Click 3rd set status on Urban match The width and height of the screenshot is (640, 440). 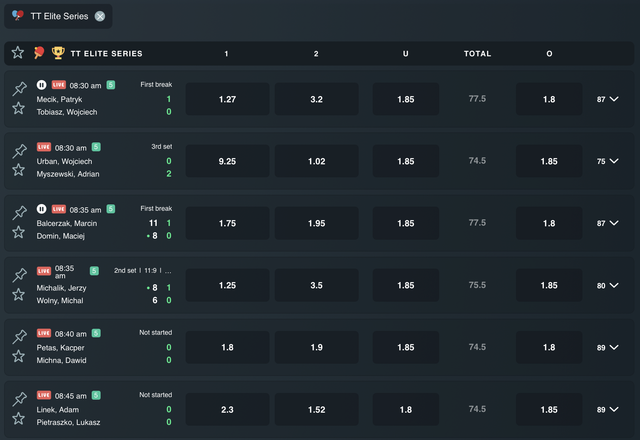[162, 147]
